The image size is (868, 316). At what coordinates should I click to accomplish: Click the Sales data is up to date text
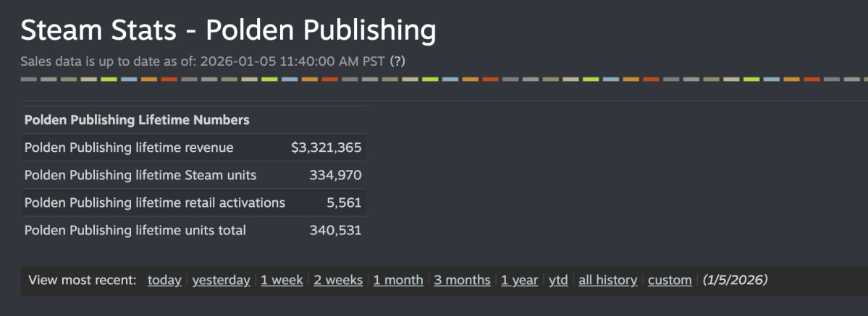pos(203,61)
